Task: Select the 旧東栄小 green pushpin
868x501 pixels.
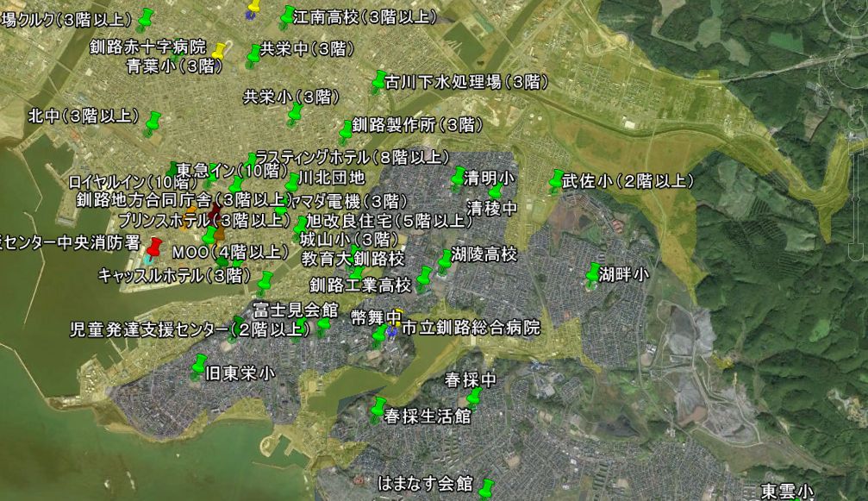Action: (200, 365)
